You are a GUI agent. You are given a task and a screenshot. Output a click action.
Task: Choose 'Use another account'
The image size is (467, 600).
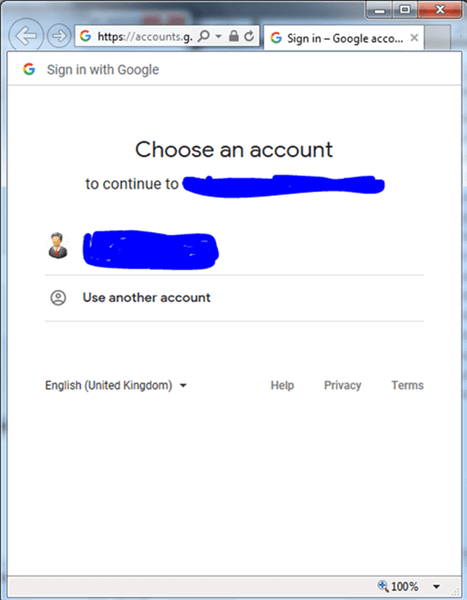tap(234, 298)
